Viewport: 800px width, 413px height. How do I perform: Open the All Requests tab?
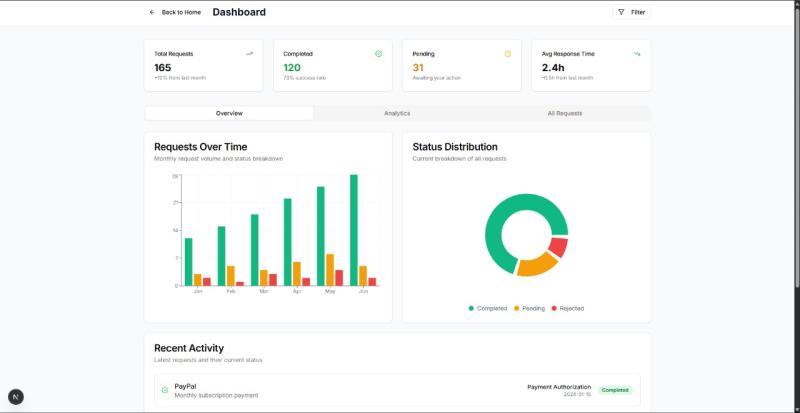coord(565,113)
